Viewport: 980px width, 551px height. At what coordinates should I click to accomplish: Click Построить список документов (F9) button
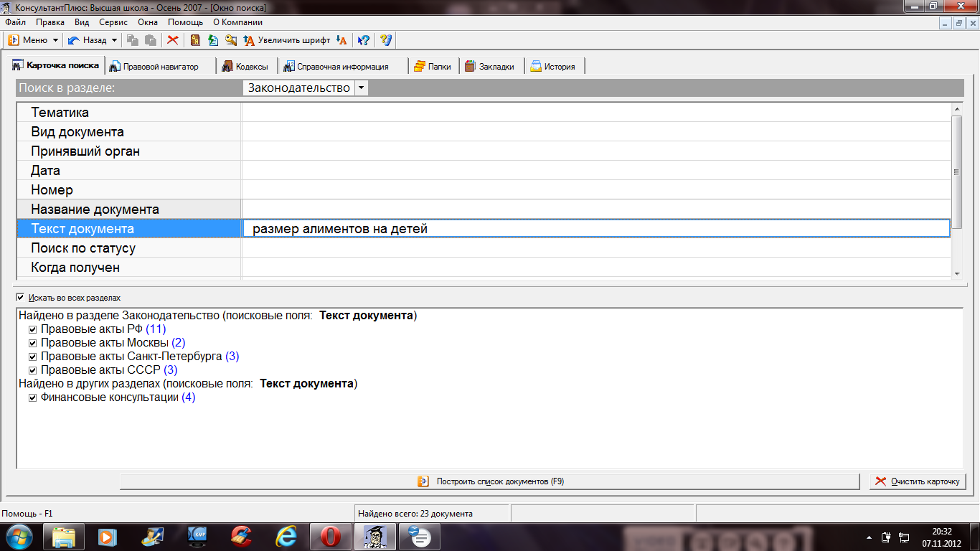(x=489, y=481)
